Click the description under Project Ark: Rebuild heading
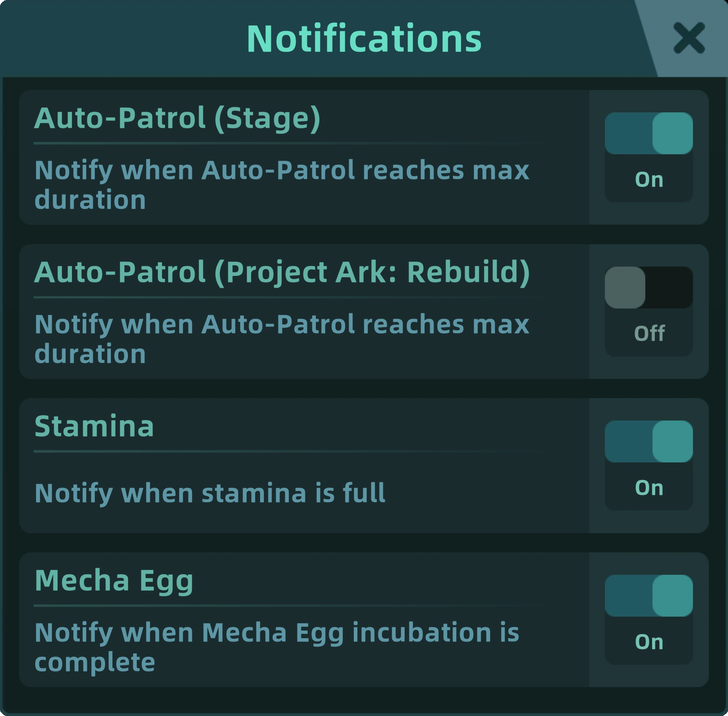 pyautogui.click(x=282, y=338)
